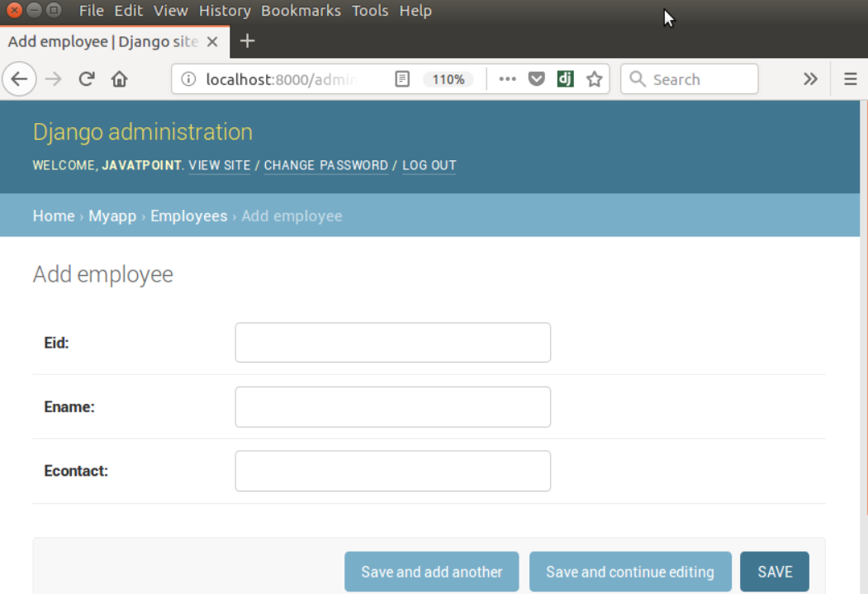Click the browser Search box
The image size is (868, 594).
[x=689, y=79]
